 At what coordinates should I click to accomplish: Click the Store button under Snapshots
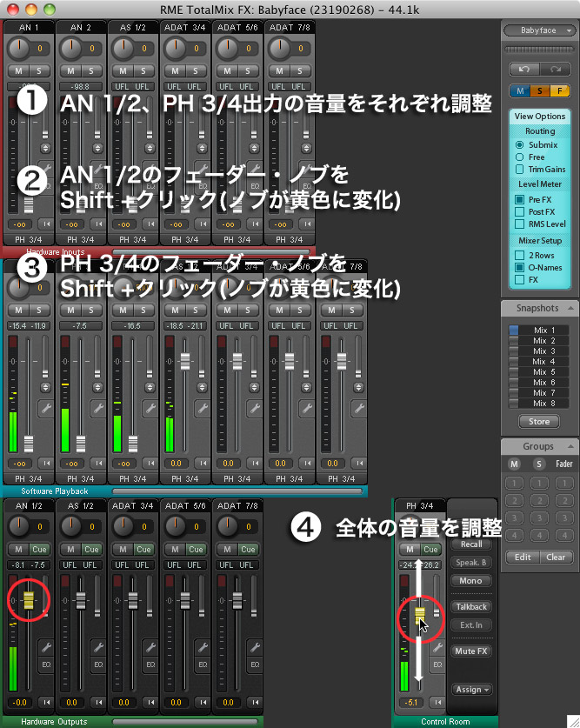(x=539, y=422)
